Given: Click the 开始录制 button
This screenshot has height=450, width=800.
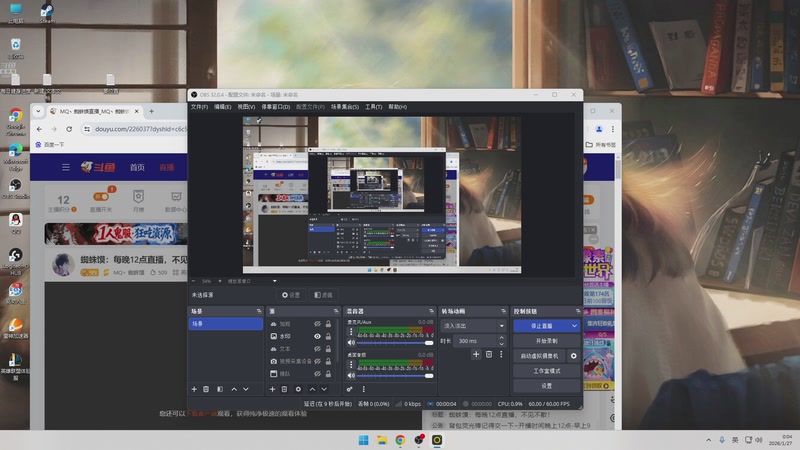Looking at the screenshot, I should [x=546, y=341].
